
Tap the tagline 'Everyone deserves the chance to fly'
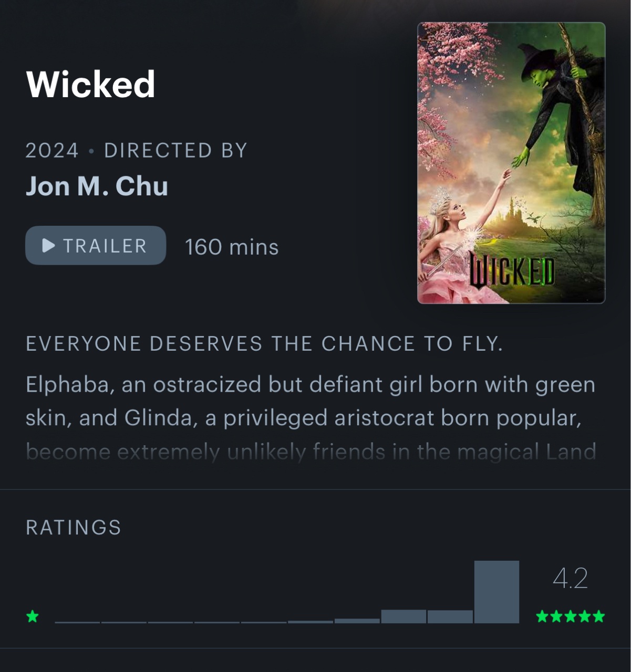[264, 344]
